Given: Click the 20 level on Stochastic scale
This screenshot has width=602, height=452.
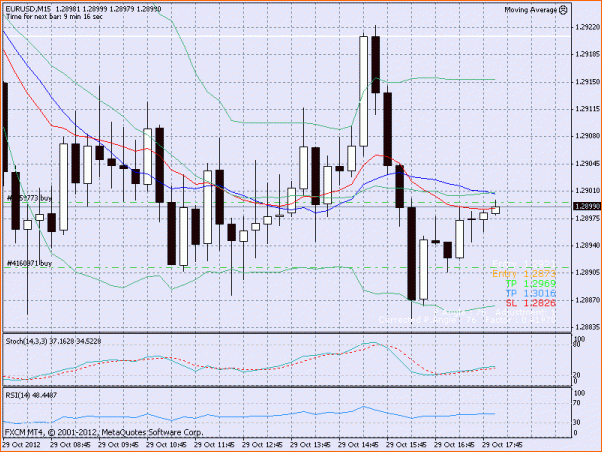Looking at the screenshot, I should pos(577,375).
